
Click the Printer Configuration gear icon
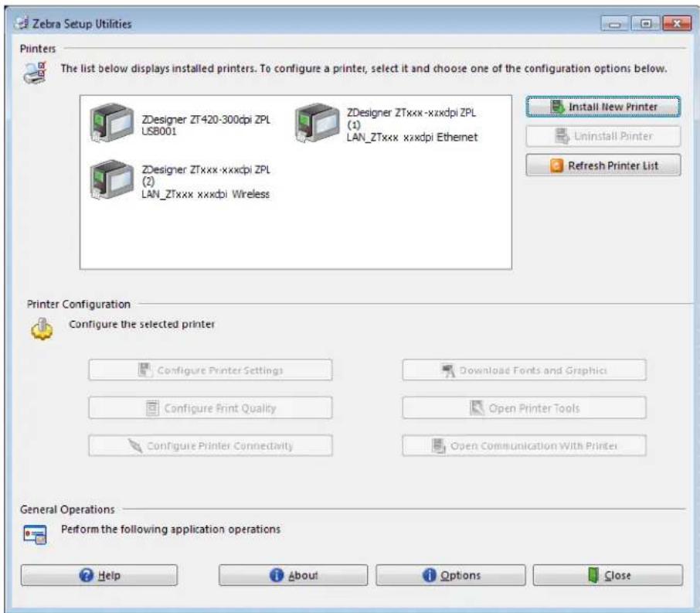(42, 329)
